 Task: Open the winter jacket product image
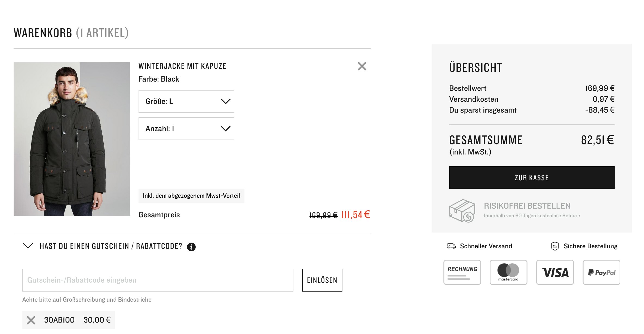click(72, 139)
